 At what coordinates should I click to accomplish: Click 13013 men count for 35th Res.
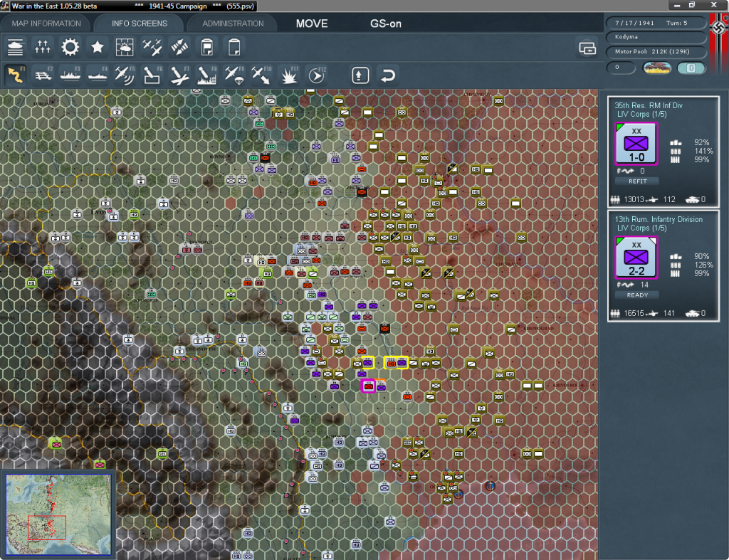(634, 199)
